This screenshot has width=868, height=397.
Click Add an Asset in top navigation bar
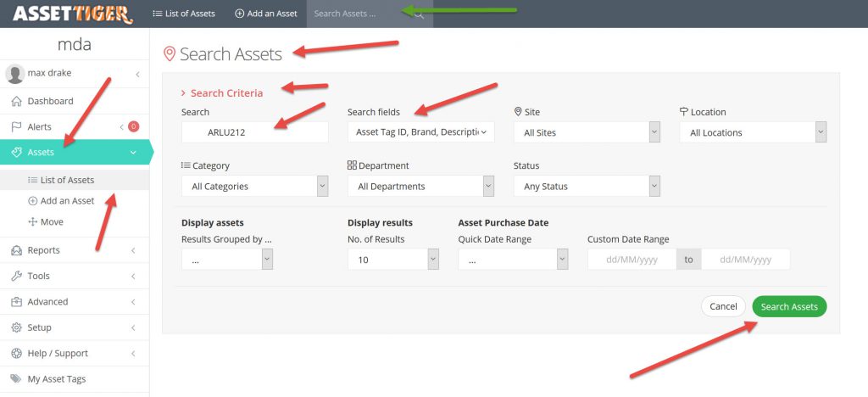(265, 14)
